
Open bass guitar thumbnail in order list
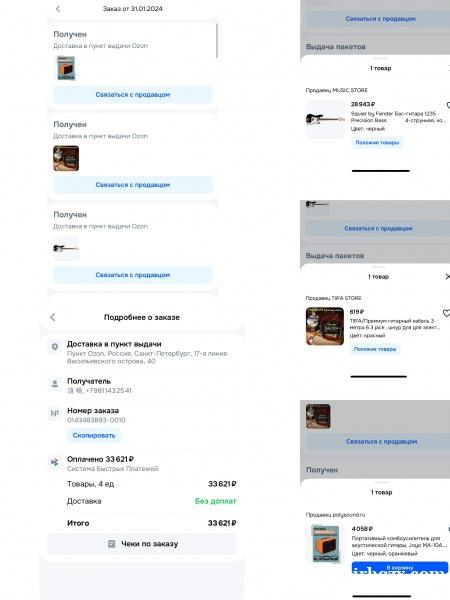66,248
